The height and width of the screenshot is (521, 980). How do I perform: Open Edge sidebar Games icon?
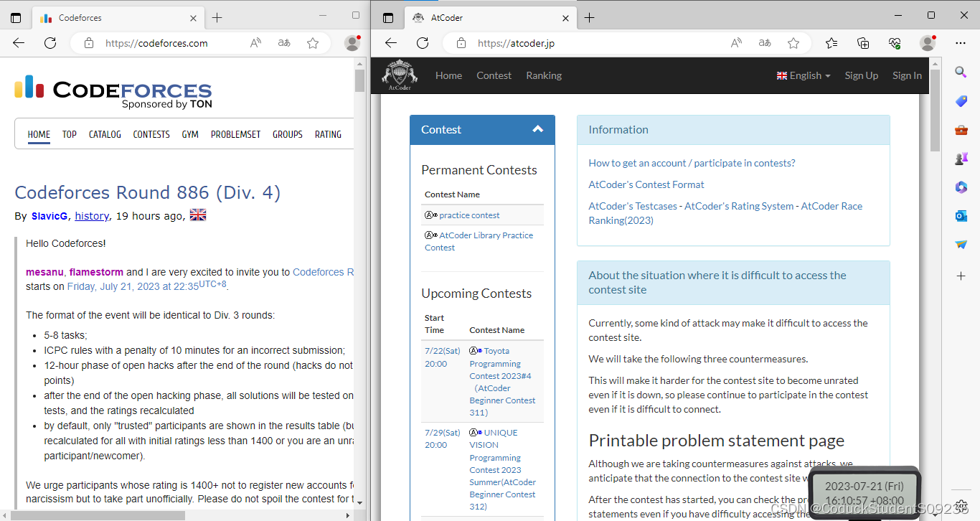tap(961, 159)
